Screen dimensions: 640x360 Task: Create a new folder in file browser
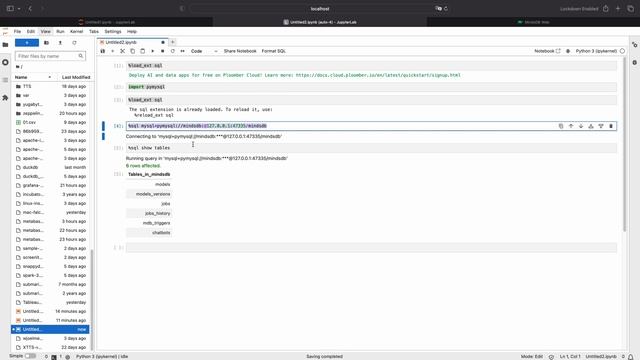tap(47, 43)
